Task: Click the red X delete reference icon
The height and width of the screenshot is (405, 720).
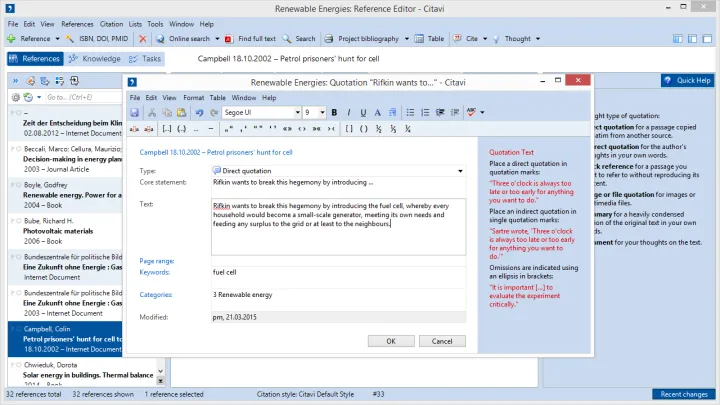Action: click(143, 39)
